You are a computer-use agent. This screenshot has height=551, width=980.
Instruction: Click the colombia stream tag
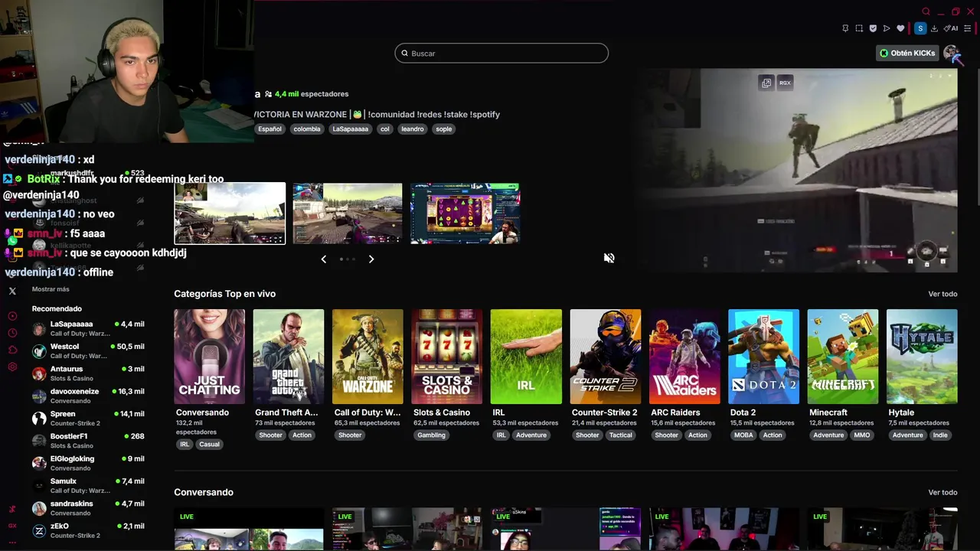pyautogui.click(x=307, y=129)
